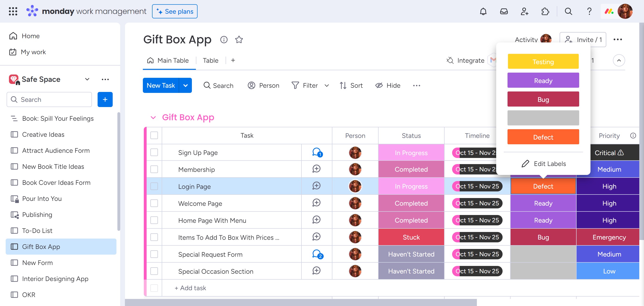
Task: Open the help question mark icon
Action: coord(589,12)
